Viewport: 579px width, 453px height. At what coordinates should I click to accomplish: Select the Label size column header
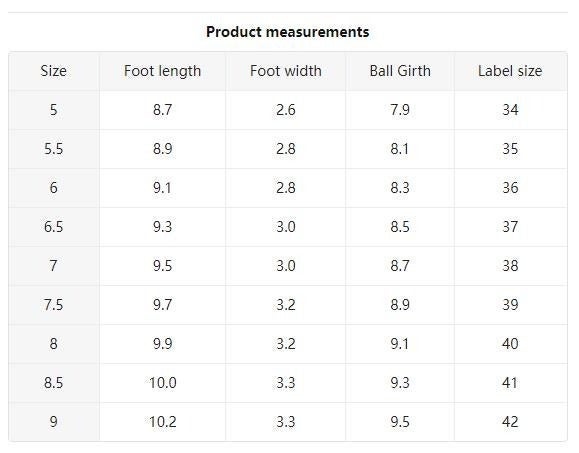tap(510, 71)
